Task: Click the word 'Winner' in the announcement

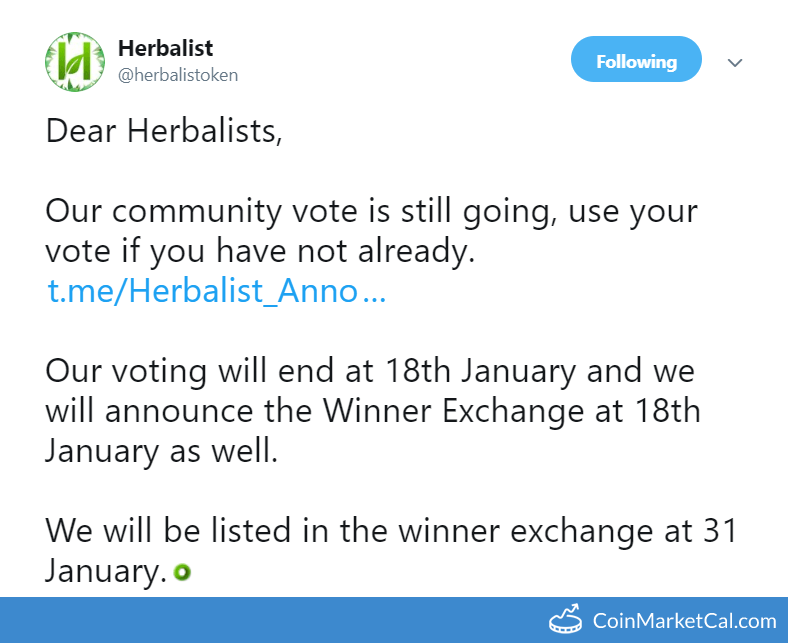Action: 377,411
